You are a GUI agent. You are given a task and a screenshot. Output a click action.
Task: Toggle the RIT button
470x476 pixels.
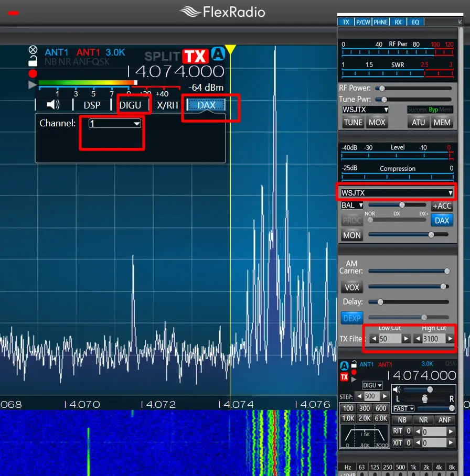click(x=398, y=431)
